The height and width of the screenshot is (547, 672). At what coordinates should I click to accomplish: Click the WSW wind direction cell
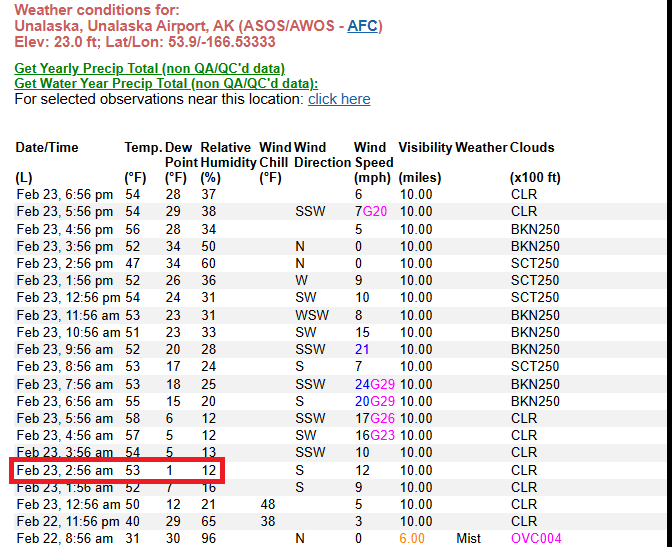(309, 315)
